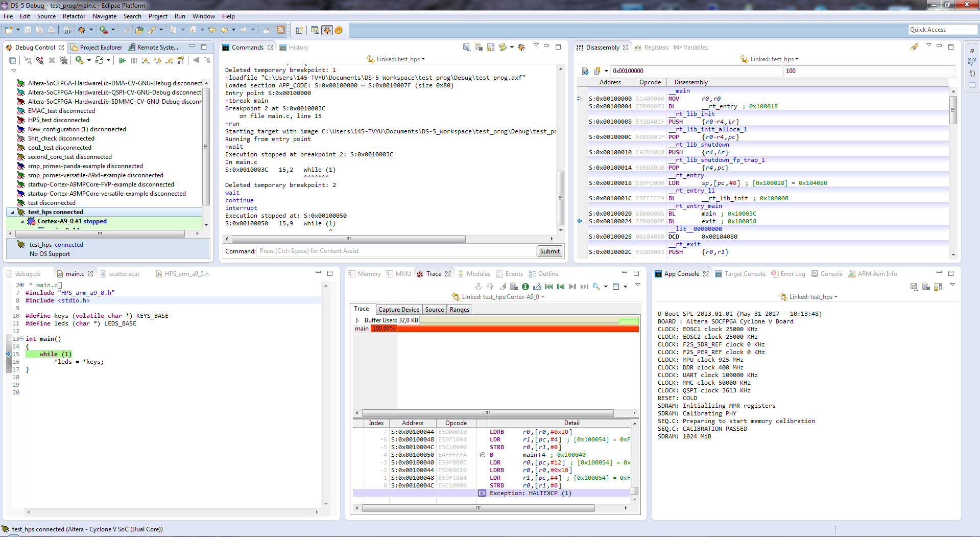This screenshot has height=537, width=980.
Task: Click the Submit command button
Action: point(549,251)
